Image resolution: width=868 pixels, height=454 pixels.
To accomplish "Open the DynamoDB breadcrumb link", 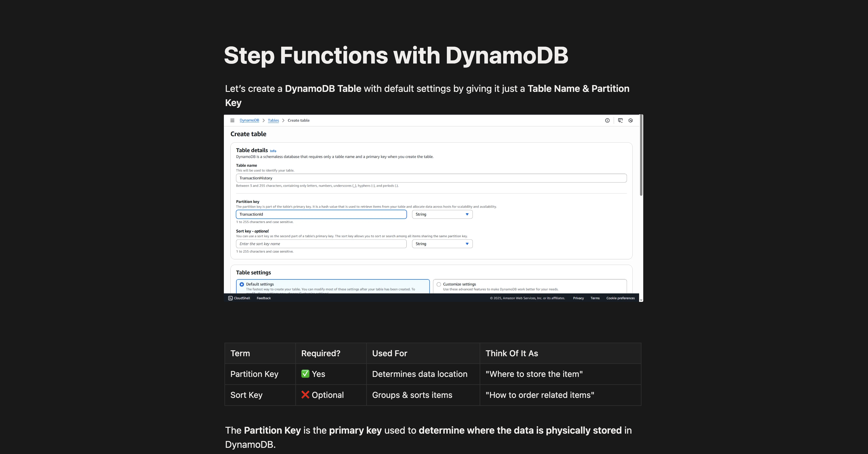I will tap(249, 120).
